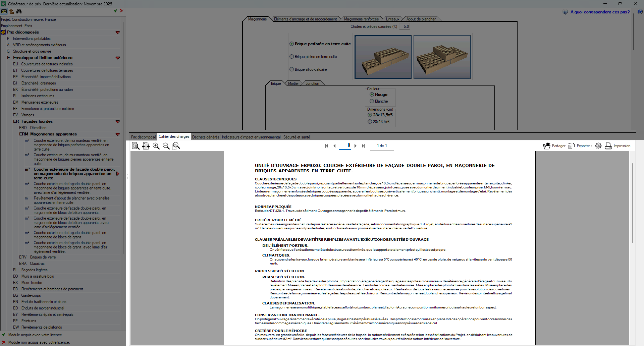644x346 pixels.
Task: Open Couvertures de toitures terrasses
Action: [x=47, y=70]
